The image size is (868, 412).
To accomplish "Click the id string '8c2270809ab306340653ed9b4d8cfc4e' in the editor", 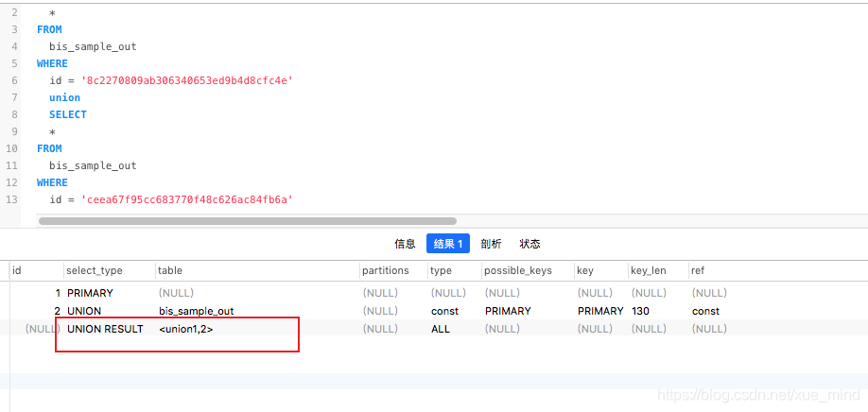I will point(187,80).
